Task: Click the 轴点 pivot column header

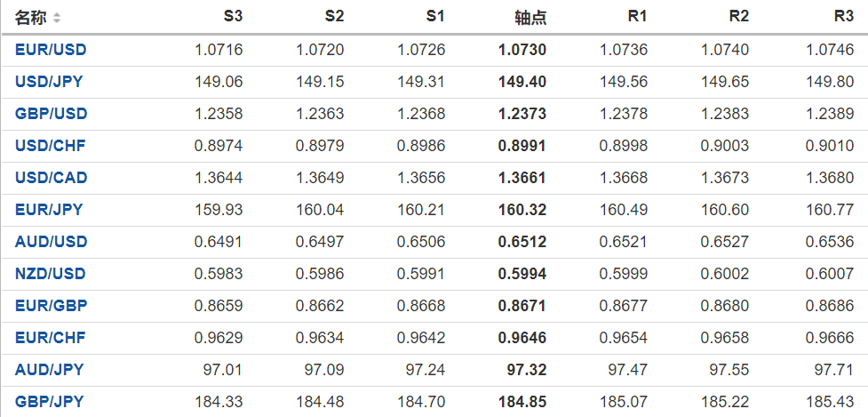Action: point(530,18)
